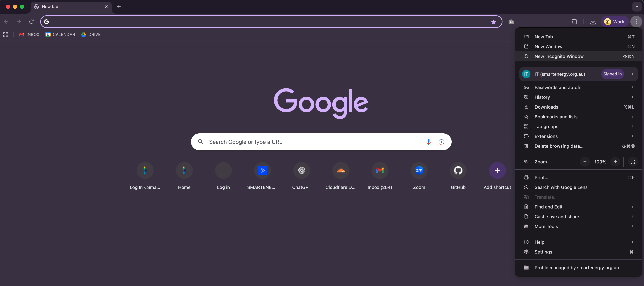Expand the Help submenu
Image resolution: width=644 pixels, height=286 pixels.
(578, 242)
